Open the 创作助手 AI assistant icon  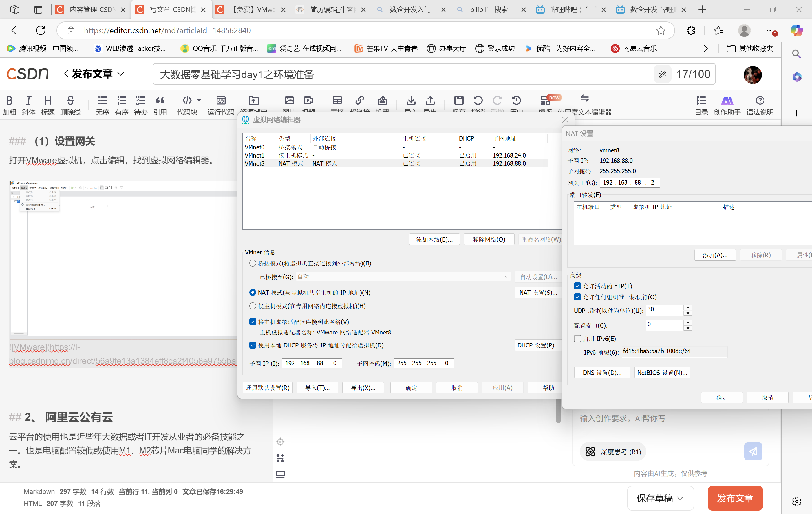[x=727, y=100]
